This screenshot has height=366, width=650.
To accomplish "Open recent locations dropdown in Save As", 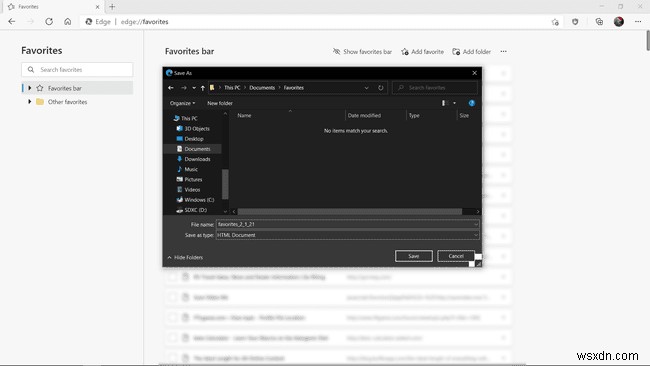I will [x=194, y=88].
